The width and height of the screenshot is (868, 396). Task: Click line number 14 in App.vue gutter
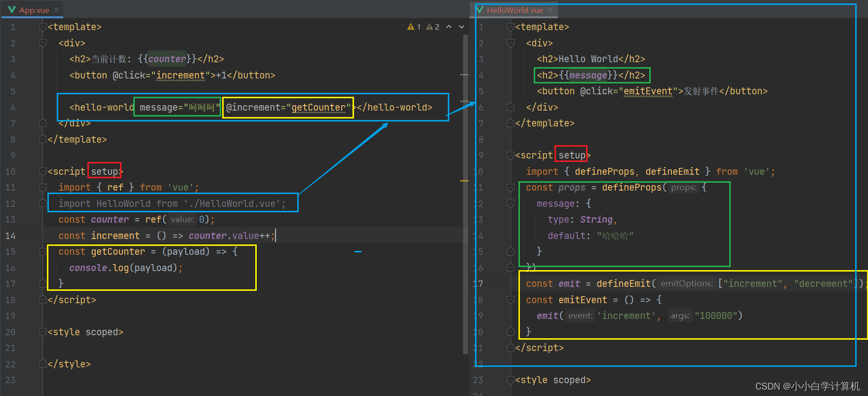(x=11, y=236)
